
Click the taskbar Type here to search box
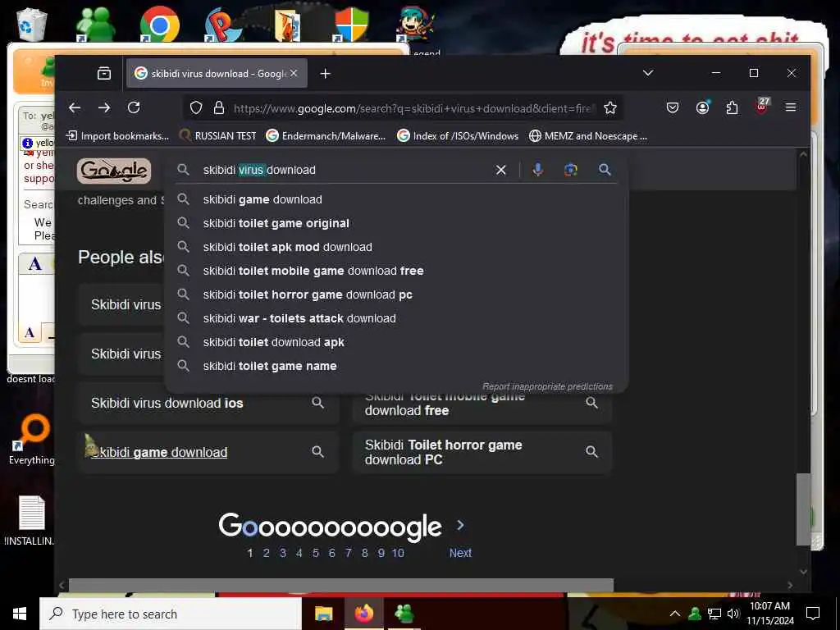(171, 614)
